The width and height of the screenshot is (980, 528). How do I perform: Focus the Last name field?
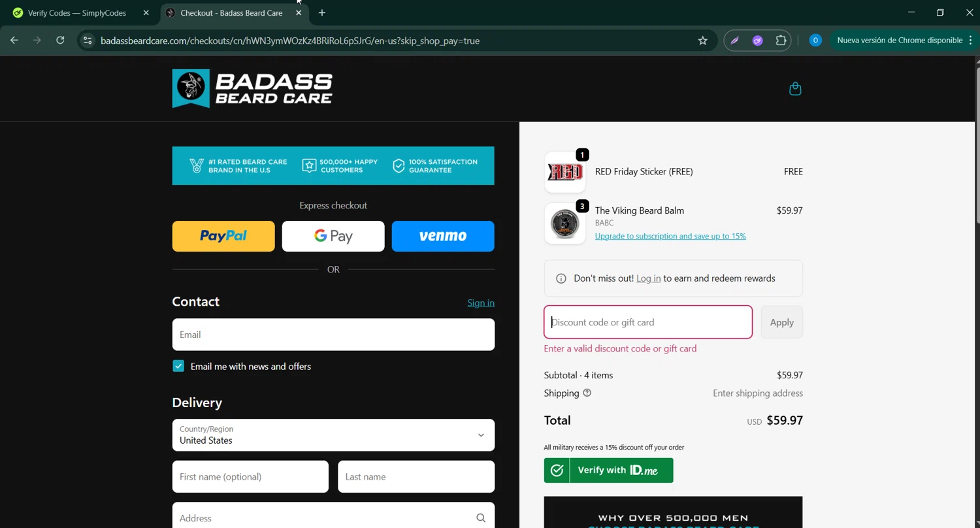(x=416, y=476)
